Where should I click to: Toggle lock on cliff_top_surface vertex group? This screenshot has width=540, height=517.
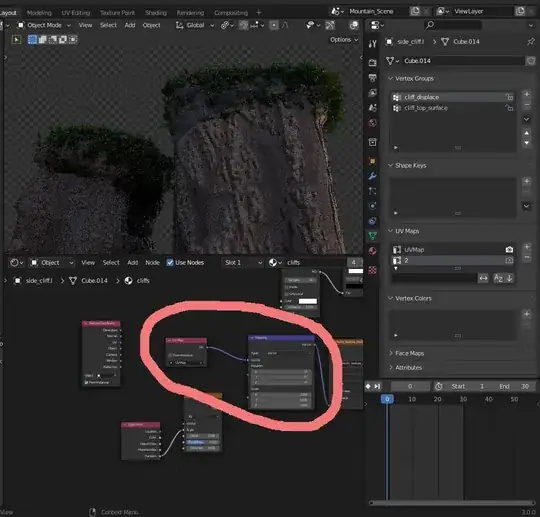(x=509, y=108)
